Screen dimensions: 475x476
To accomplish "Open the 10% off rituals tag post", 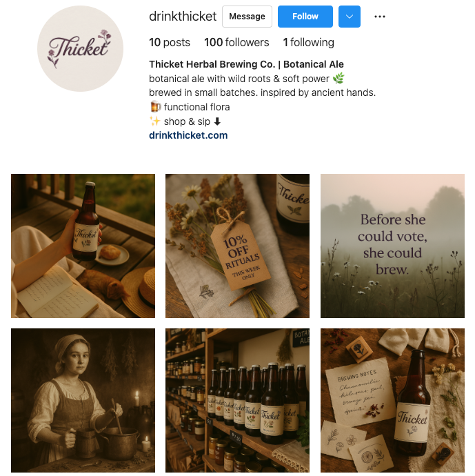I will pyautogui.click(x=237, y=246).
